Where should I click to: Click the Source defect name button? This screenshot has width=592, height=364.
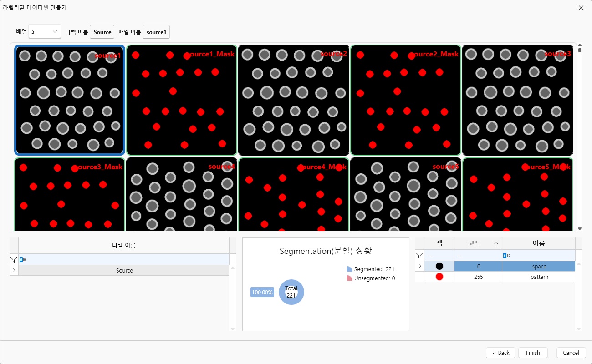click(x=102, y=32)
